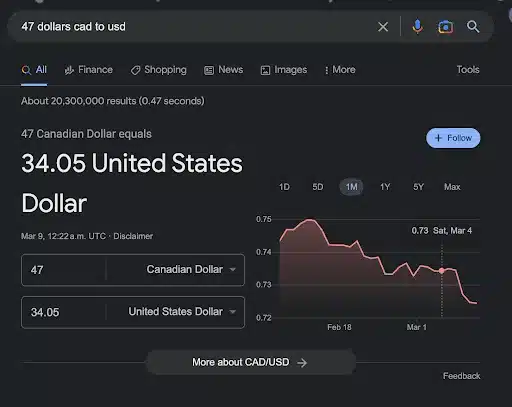This screenshot has height=407, width=512.
Task: Edit the 47 Canadian amount field
Action: point(63,270)
